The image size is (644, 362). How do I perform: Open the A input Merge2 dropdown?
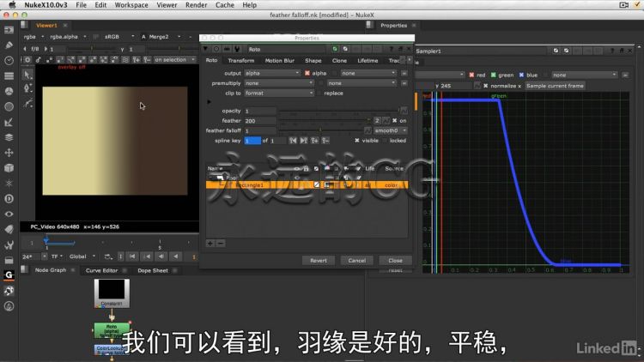pos(163,37)
